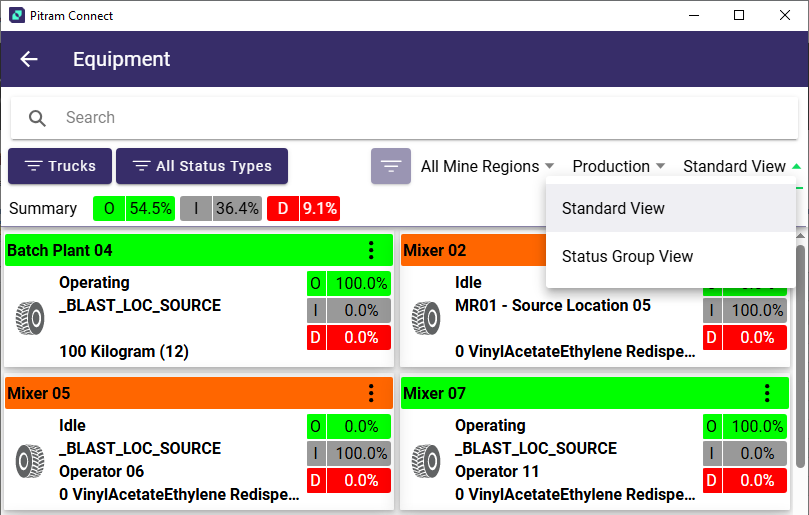Open Batch Plant 04 options menu
Image resolution: width=809 pixels, height=515 pixels.
click(x=371, y=250)
